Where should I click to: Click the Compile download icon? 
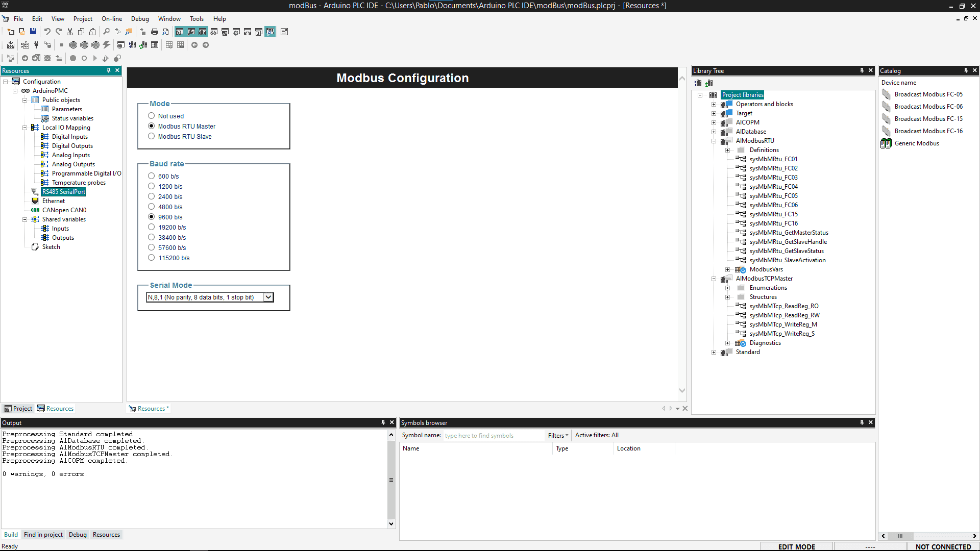[11, 45]
